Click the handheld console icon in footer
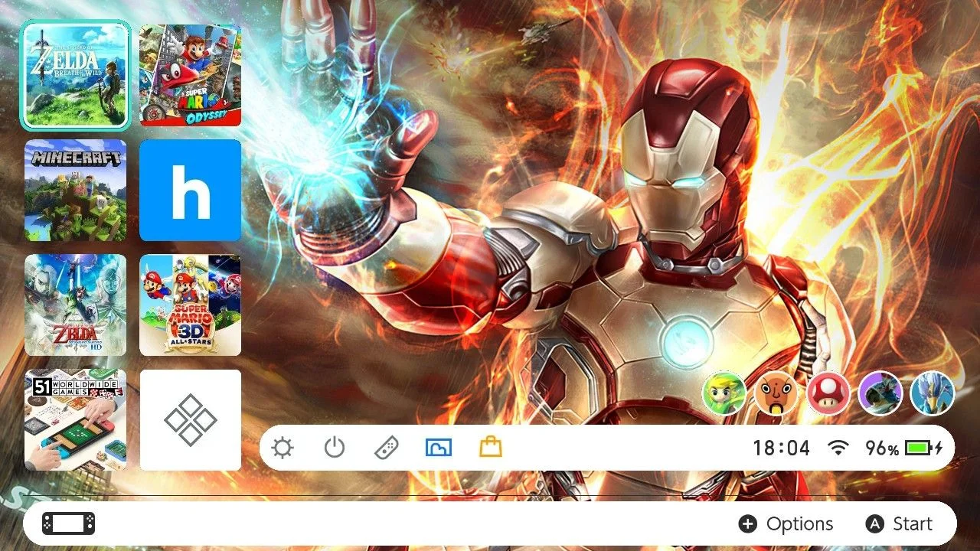 click(69, 523)
